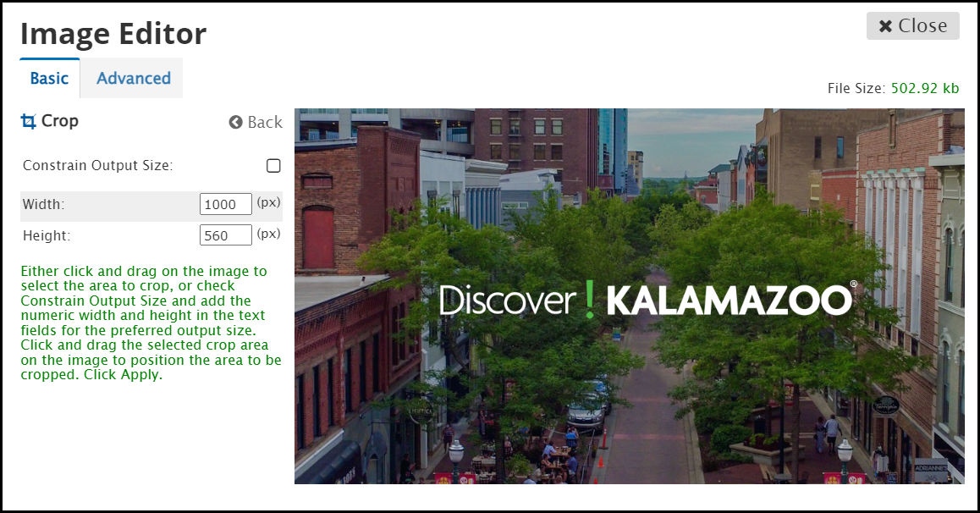
Task: Click the Height label
Action: pyautogui.click(x=47, y=235)
